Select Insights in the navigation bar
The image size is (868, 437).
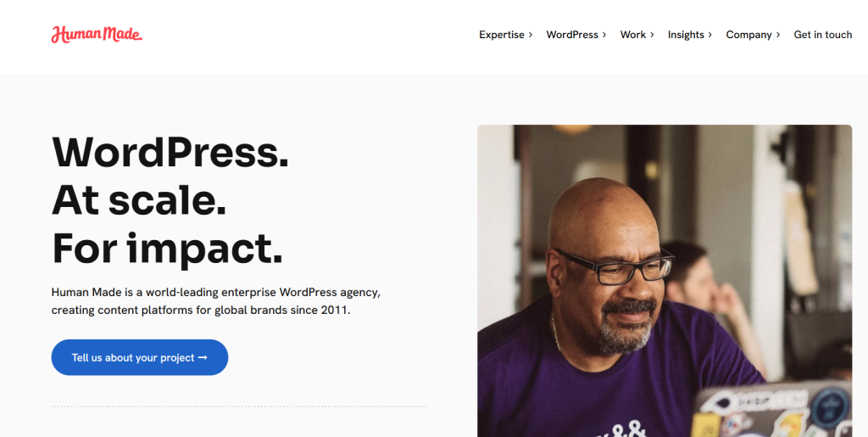pos(686,34)
